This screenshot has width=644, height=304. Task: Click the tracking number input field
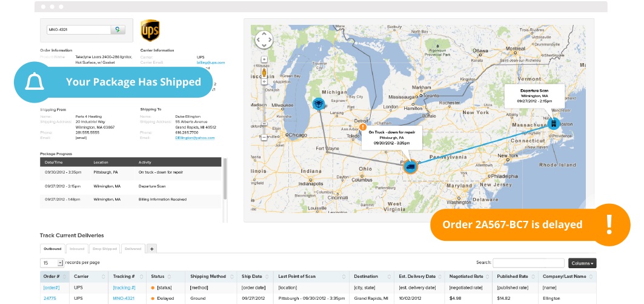(x=79, y=30)
